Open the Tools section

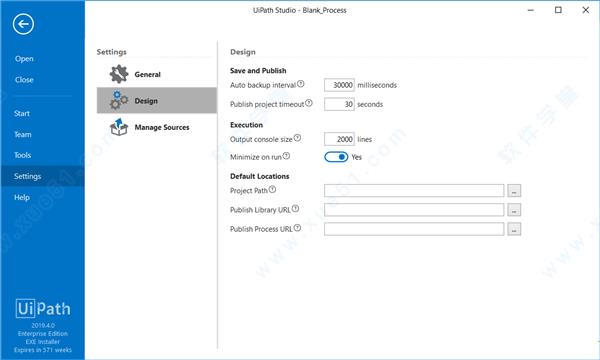click(x=23, y=155)
